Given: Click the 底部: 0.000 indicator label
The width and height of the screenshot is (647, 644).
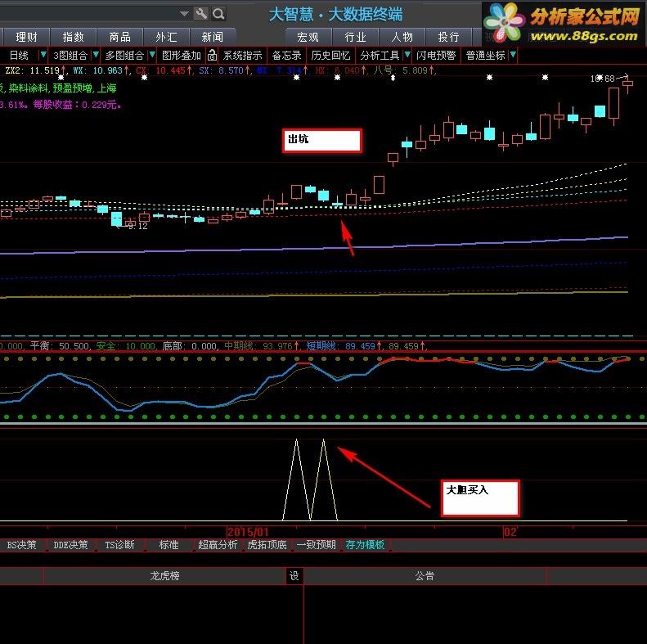Looking at the screenshot, I should [x=190, y=346].
